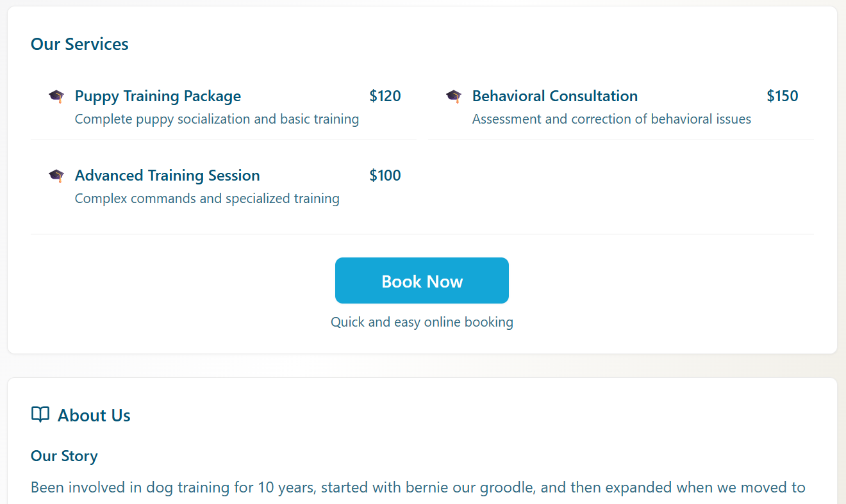846x504 pixels.
Task: Click the Our Story subheading
Action: (x=64, y=456)
